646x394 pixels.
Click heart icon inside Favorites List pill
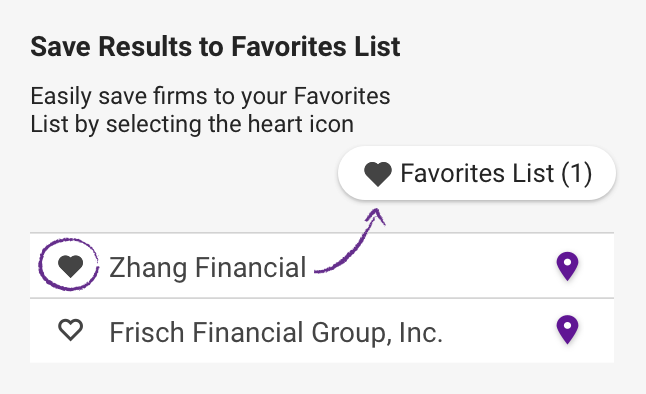point(378,174)
